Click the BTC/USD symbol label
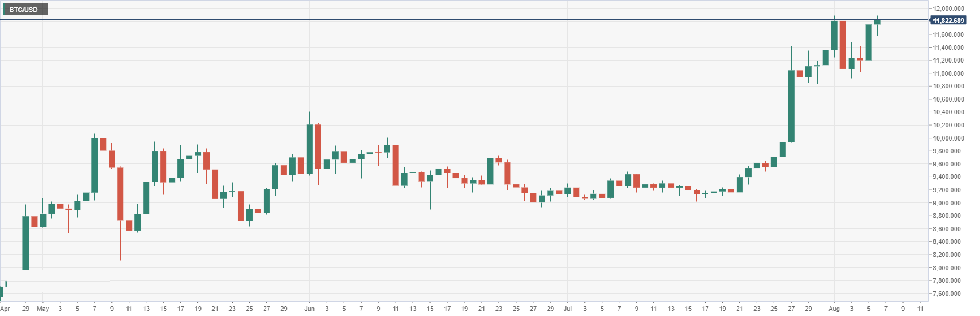The image size is (980, 316). [x=24, y=10]
